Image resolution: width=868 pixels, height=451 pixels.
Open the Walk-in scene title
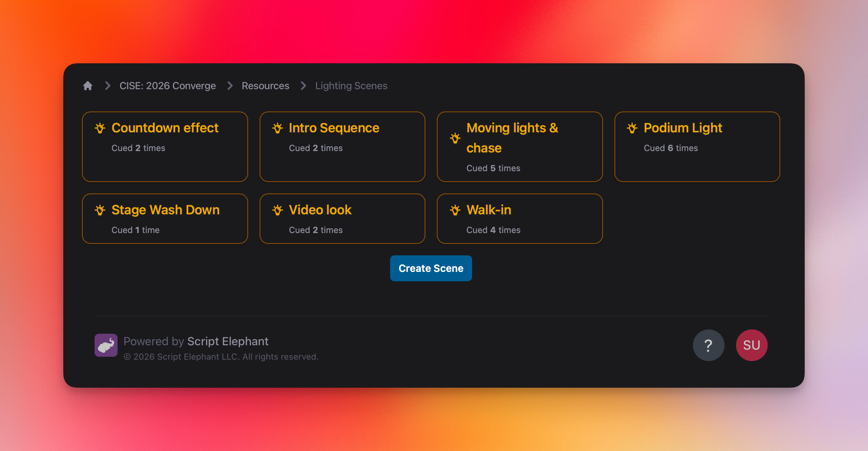click(489, 210)
